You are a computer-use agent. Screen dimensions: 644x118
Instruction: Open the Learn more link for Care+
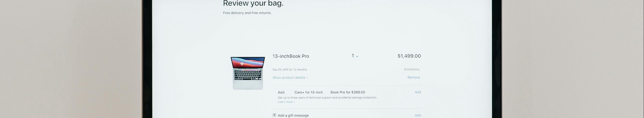(285, 102)
